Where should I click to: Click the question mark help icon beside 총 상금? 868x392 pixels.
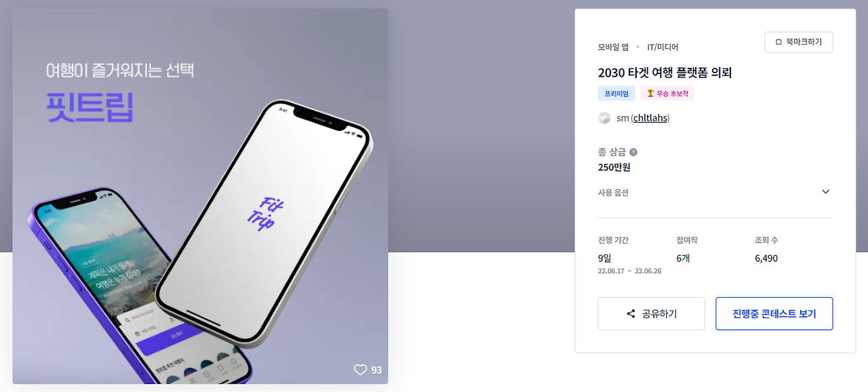633,152
